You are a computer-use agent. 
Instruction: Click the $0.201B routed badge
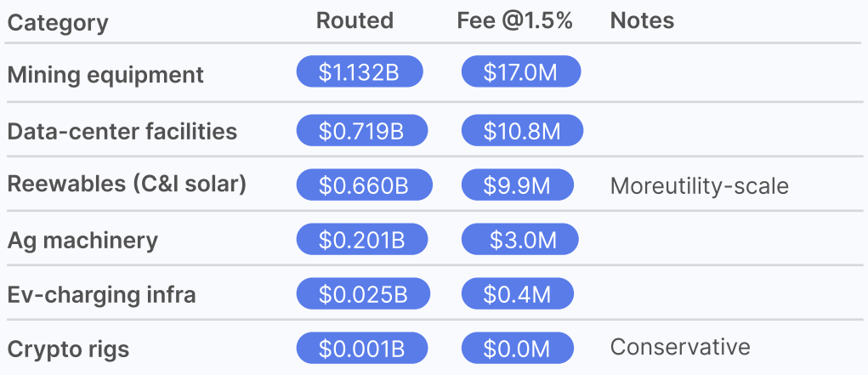(x=361, y=240)
